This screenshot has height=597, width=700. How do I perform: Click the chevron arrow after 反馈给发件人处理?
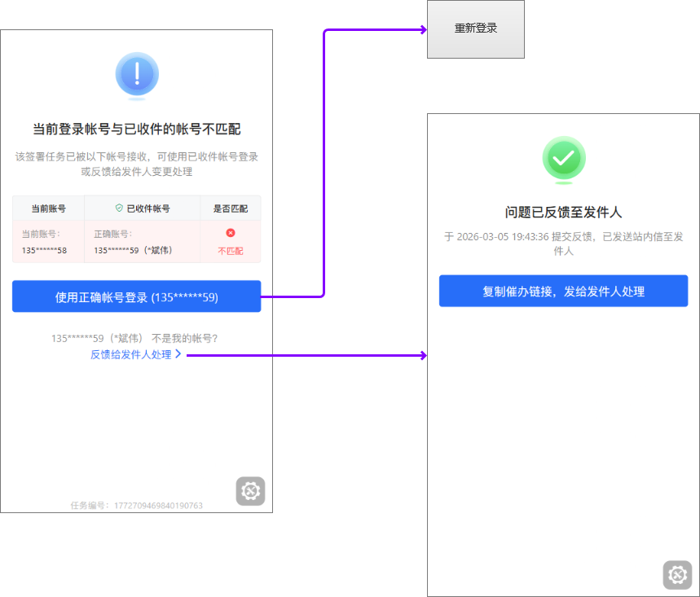(x=178, y=354)
